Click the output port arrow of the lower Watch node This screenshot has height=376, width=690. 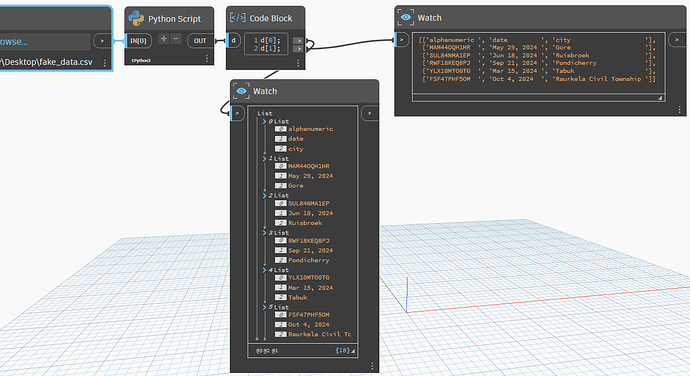(x=370, y=113)
